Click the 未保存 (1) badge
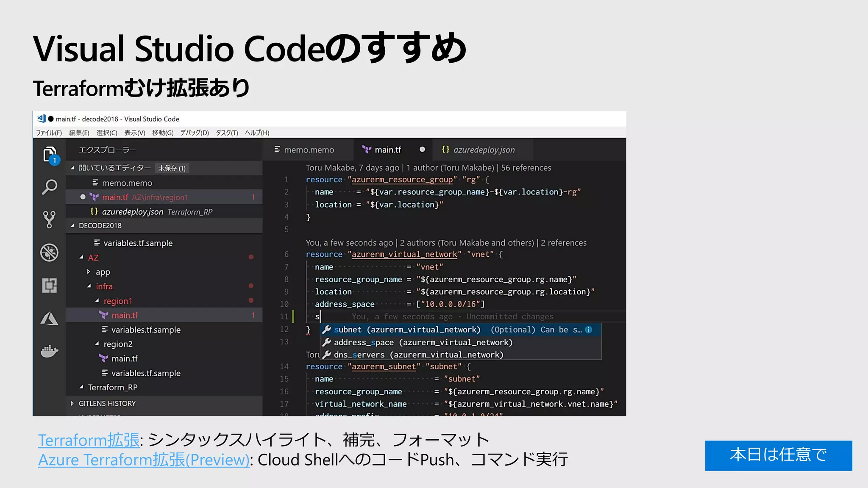The height and width of the screenshot is (488, 868). pos(172,168)
